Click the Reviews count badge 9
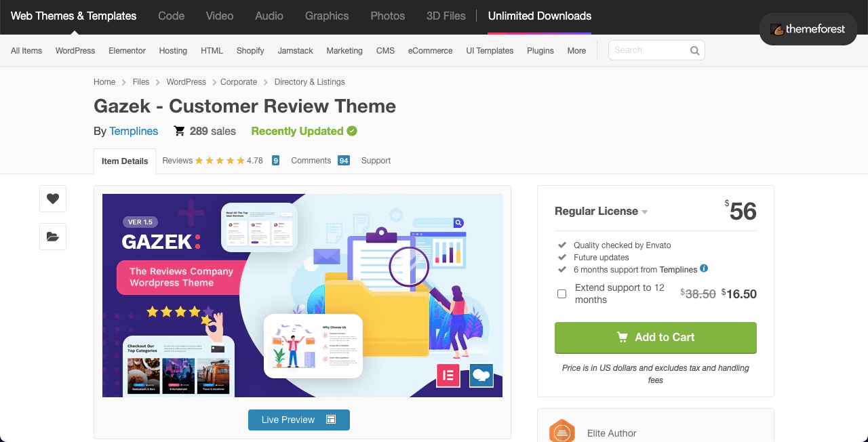 coord(276,161)
